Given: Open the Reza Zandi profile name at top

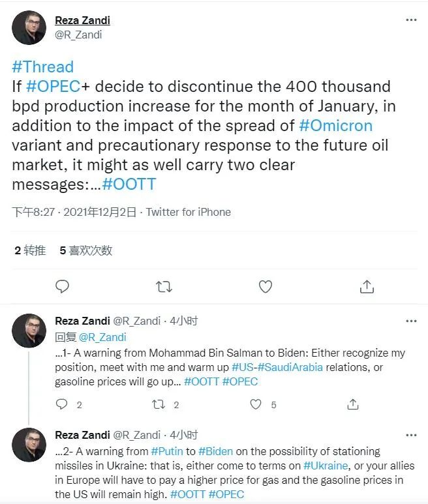Looking at the screenshot, I should (x=82, y=20).
